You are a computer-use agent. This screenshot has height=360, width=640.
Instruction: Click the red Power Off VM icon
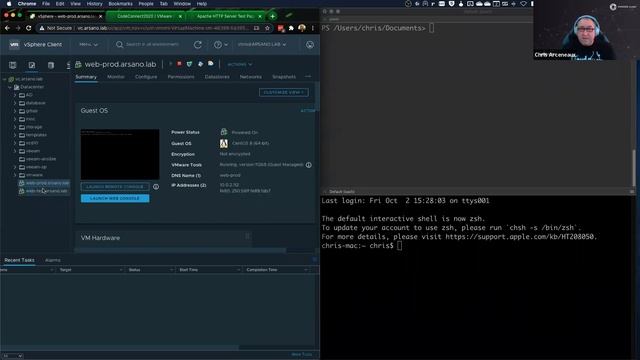pos(179,64)
